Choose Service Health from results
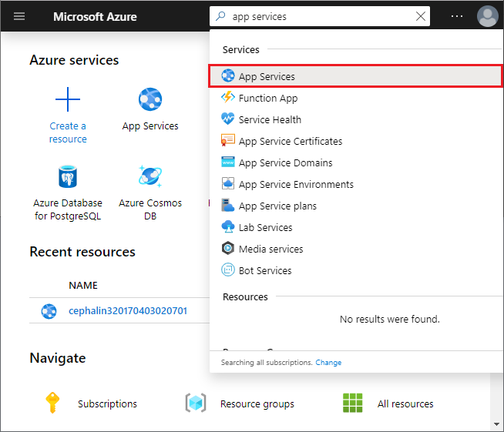504x432 pixels. pyautogui.click(x=270, y=119)
